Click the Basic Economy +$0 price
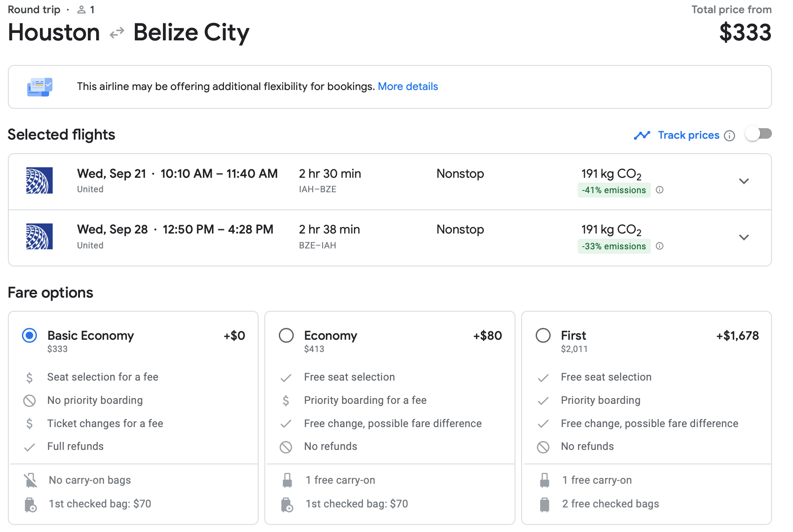793x532 pixels. (x=234, y=336)
